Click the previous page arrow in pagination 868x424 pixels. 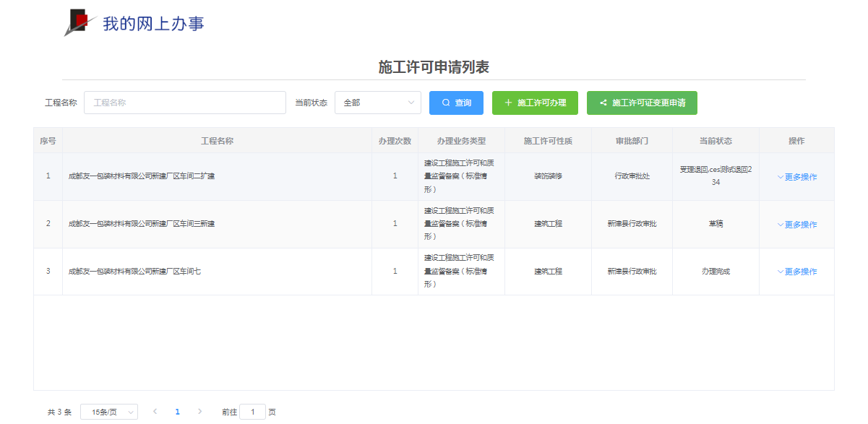coord(155,411)
